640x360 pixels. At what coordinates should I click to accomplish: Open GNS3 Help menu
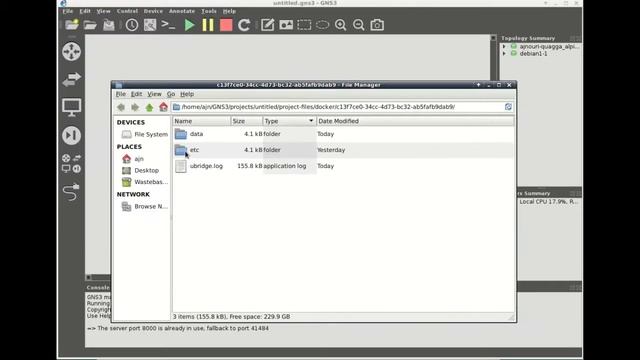[x=229, y=11]
